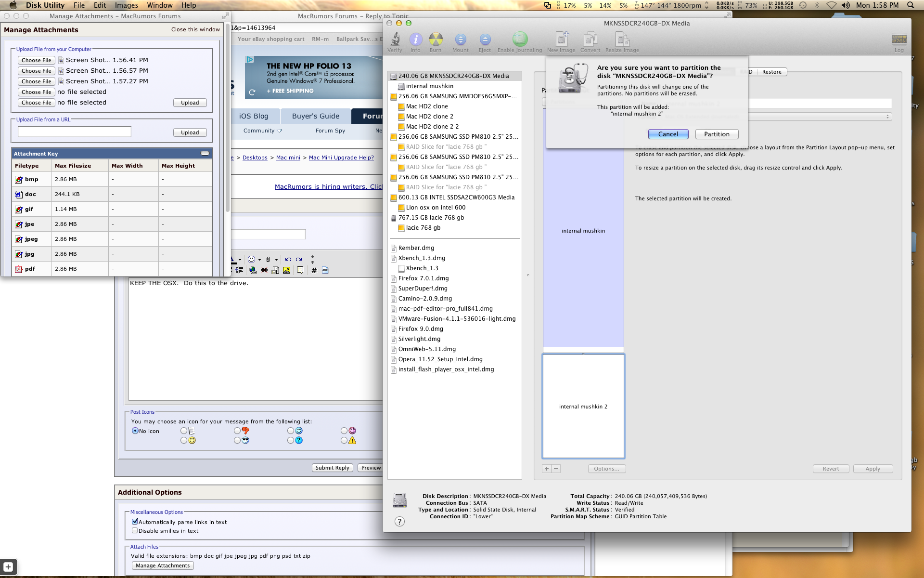
Task: Toggle Automatically parse links in text
Action: pyautogui.click(x=135, y=522)
